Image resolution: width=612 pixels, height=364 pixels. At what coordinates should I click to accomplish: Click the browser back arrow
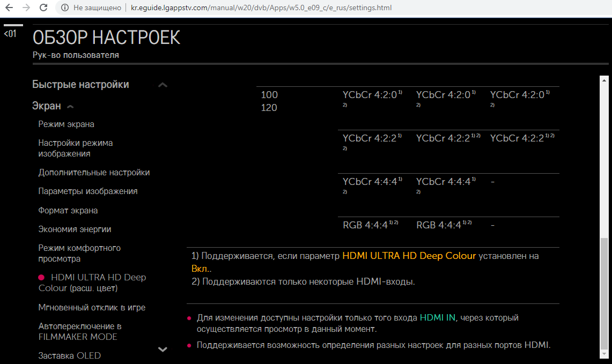(9, 8)
